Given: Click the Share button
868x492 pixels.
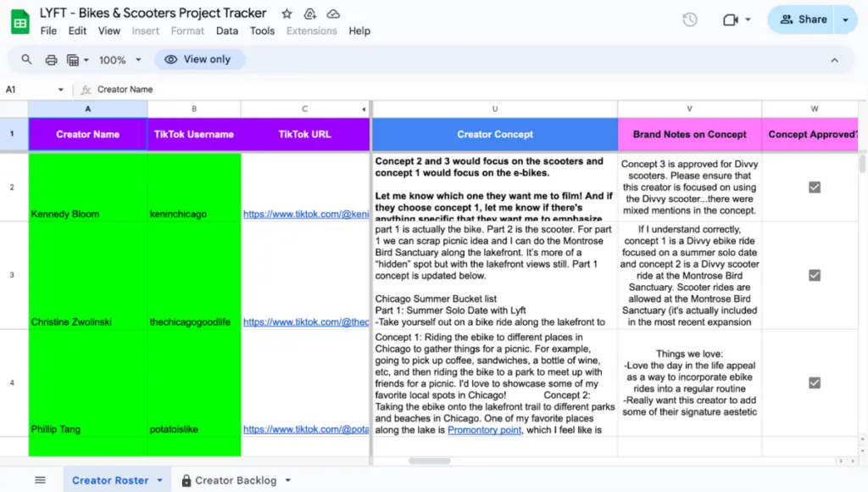Looking at the screenshot, I should tap(802, 20).
